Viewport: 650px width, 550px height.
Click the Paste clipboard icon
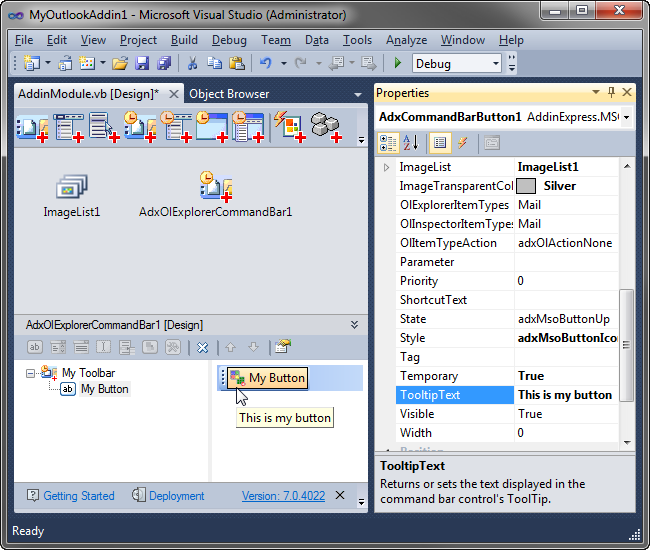[237, 63]
